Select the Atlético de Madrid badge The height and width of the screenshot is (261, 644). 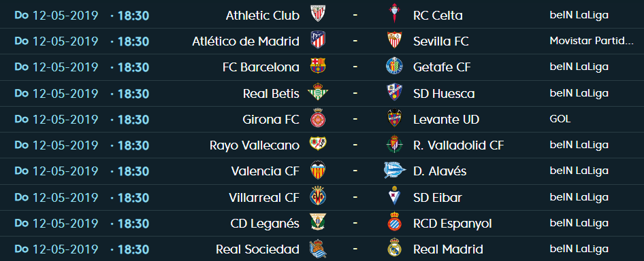317,41
